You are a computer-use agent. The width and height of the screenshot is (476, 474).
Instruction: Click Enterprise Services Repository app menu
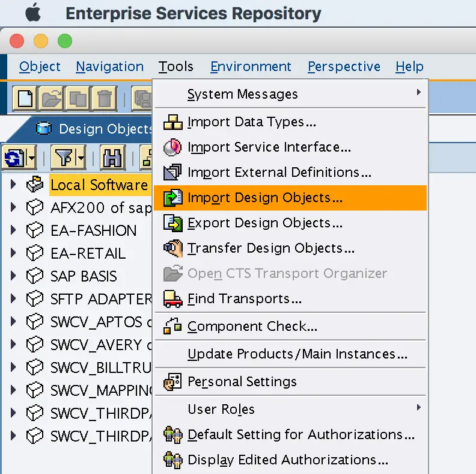194,13
